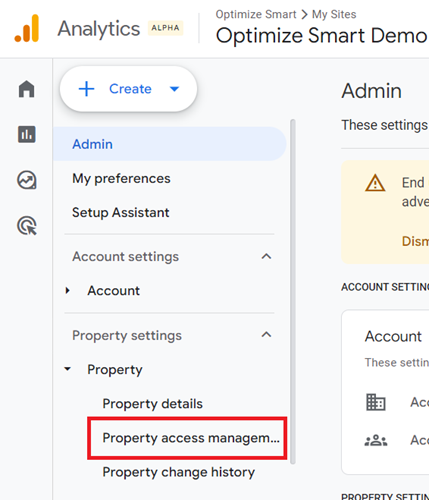The height and width of the screenshot is (500, 429).
Task: Open Setup Assistant
Action: pos(121,213)
